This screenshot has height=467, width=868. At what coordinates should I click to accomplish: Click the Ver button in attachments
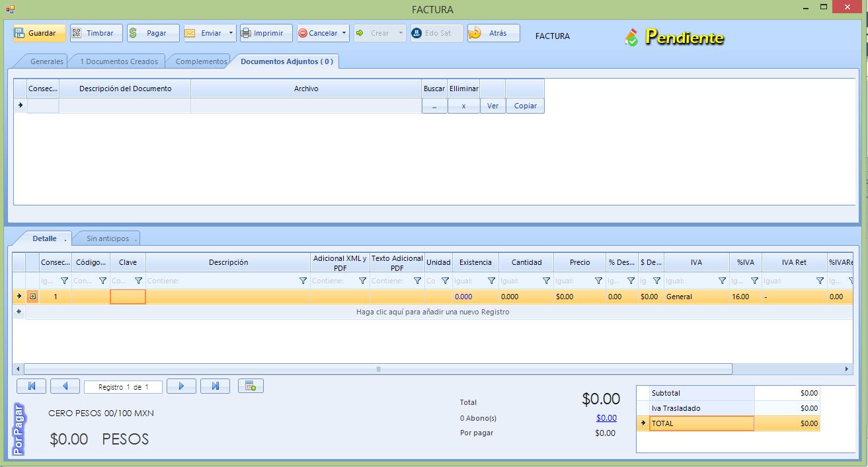pos(493,106)
